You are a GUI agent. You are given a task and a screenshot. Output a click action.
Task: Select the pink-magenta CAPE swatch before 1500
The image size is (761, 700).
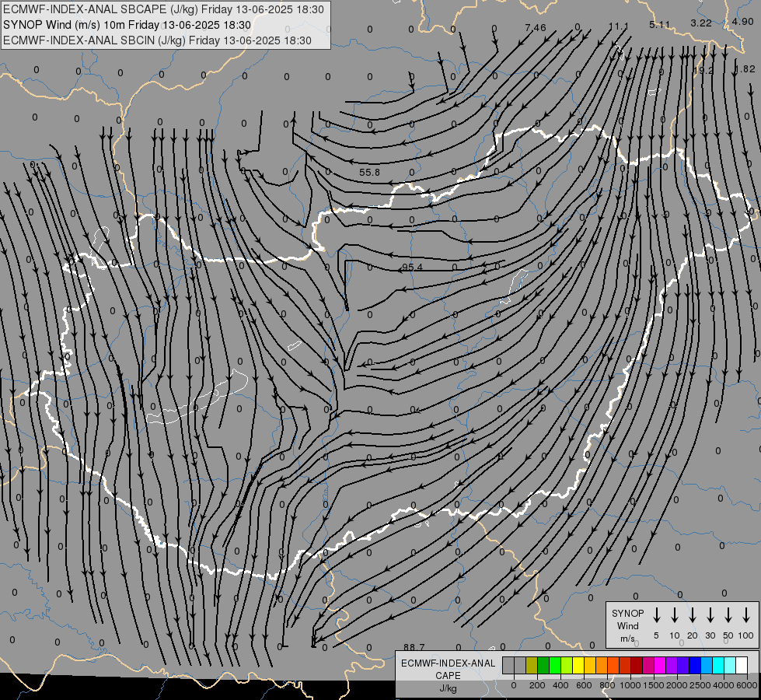pos(649,665)
